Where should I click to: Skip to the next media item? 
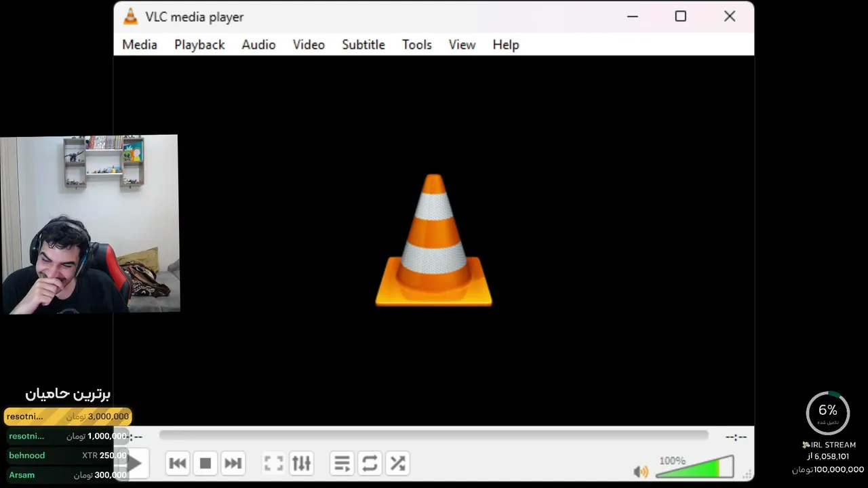[x=233, y=464]
